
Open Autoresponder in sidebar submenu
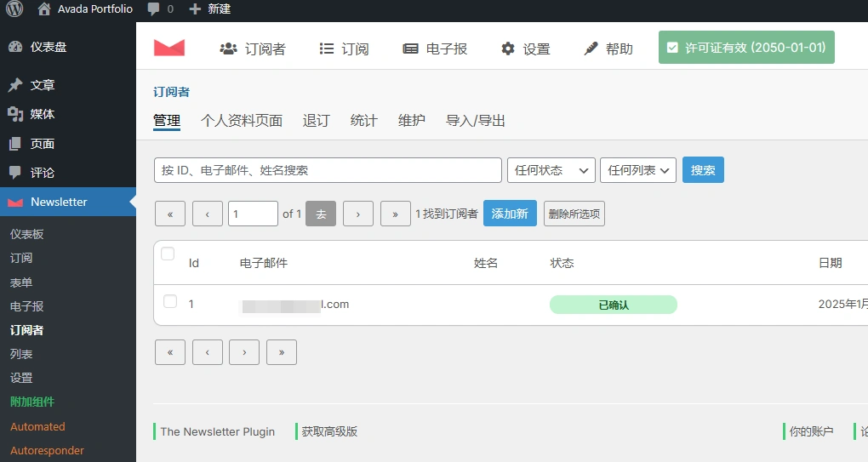pyautogui.click(x=47, y=450)
